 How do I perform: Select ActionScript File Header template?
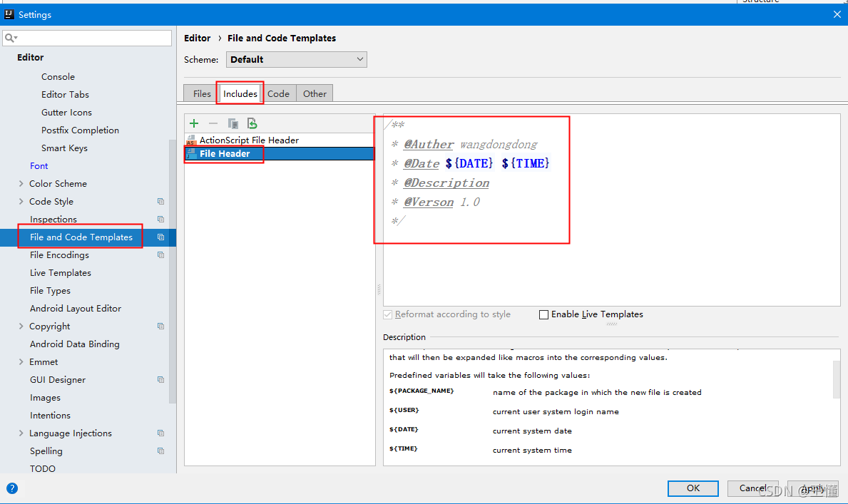coord(280,140)
